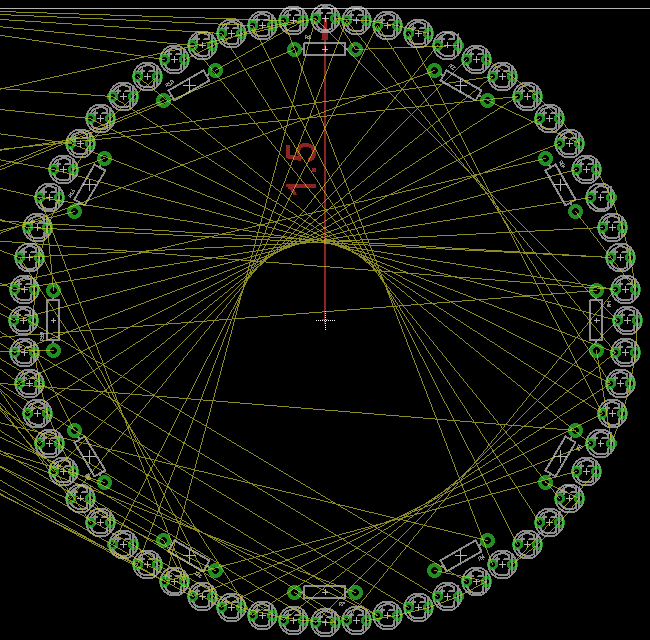Pick the diagonal resistor at one o'clock position
This screenshot has width=650, height=640.
click(x=461, y=85)
